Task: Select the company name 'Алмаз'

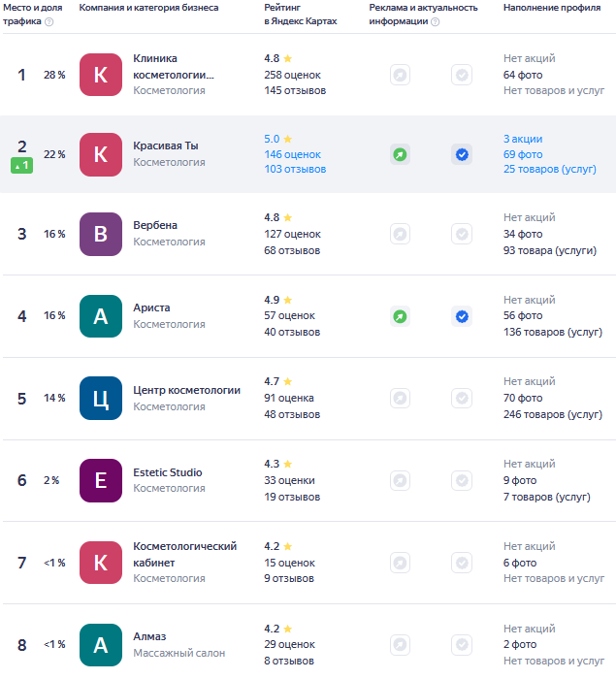Action: tap(149, 636)
